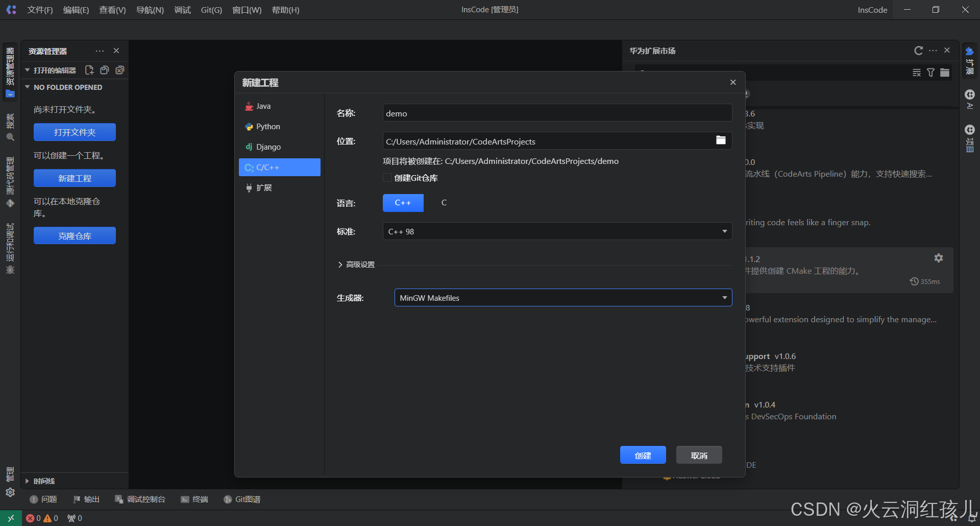
Task: Close the New Project (新建工程) dialog
Action: pyautogui.click(x=733, y=82)
